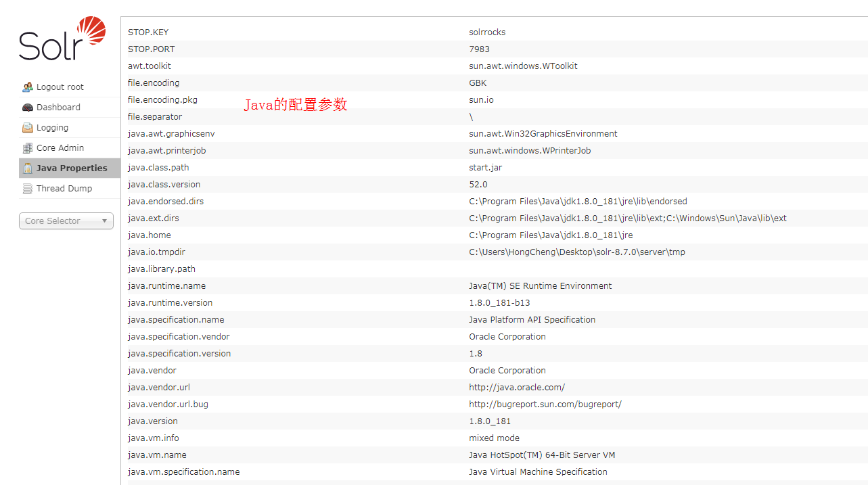Click the start.jar value

click(485, 167)
